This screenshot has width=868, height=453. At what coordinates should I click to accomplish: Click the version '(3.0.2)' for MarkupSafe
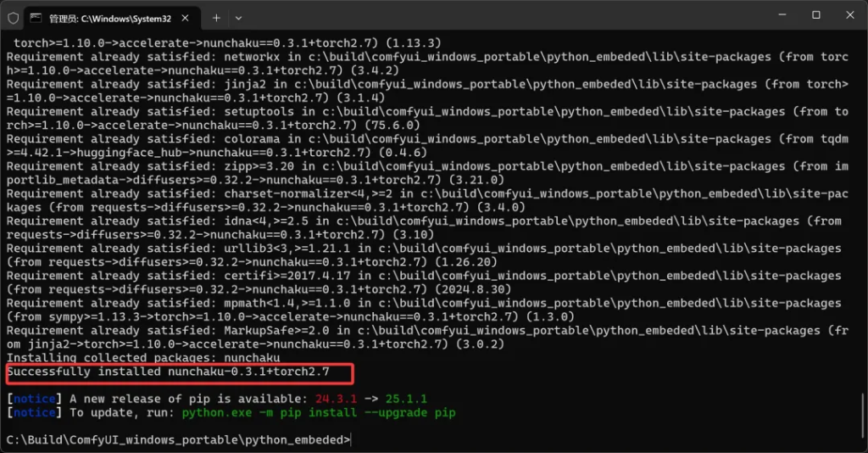coord(480,344)
